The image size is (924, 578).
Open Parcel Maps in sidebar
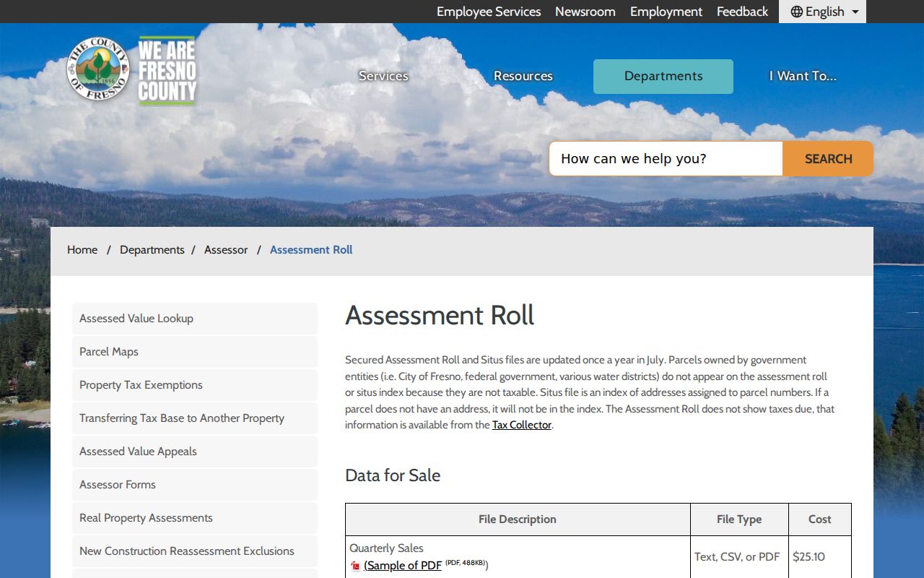coord(195,352)
